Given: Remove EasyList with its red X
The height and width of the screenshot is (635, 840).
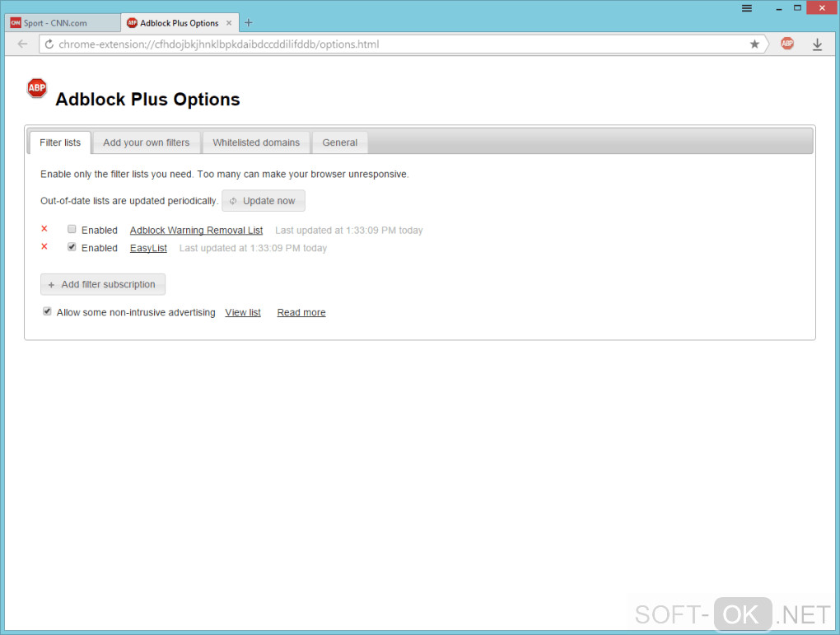Looking at the screenshot, I should pyautogui.click(x=44, y=246).
